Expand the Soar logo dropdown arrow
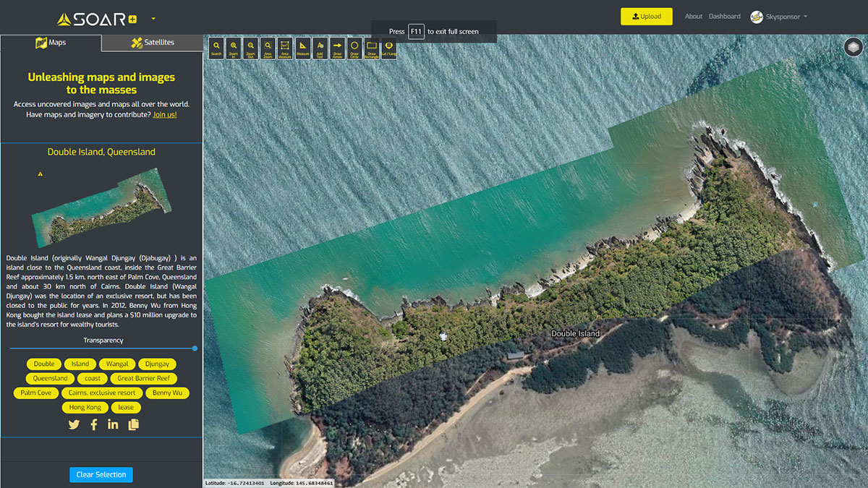Screen dimensions: 868x488 click(x=153, y=19)
